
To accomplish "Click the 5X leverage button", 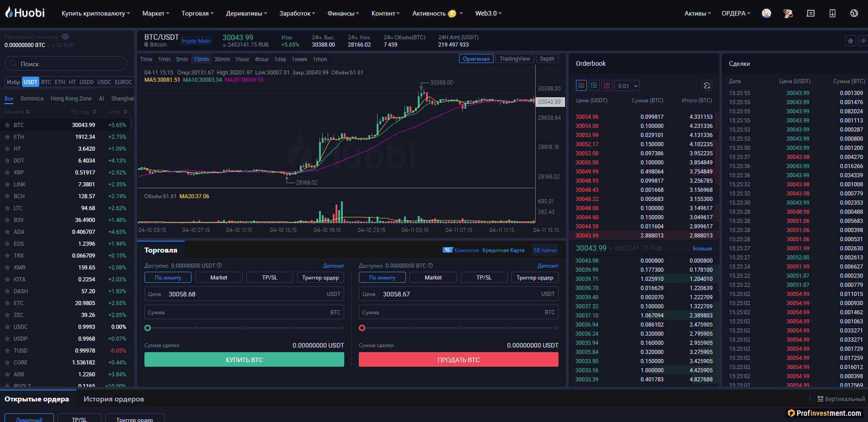I will click(545, 250).
